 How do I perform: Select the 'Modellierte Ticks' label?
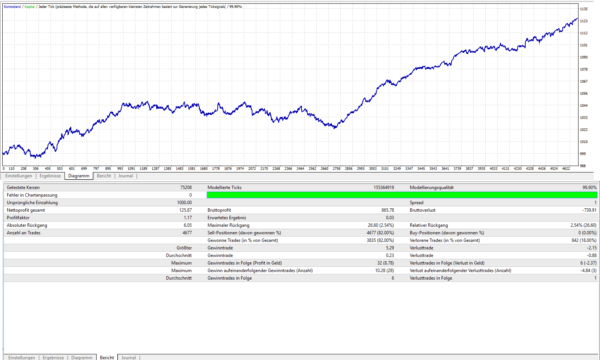[224, 187]
